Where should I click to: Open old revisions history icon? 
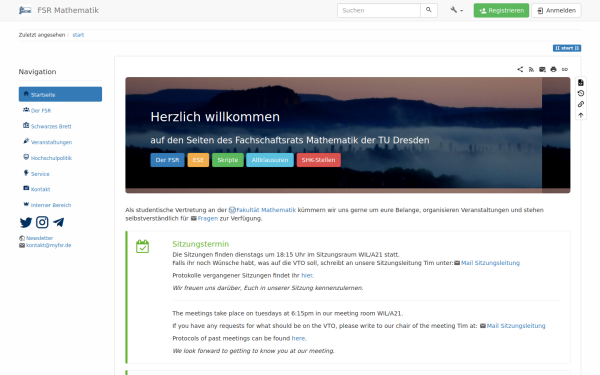point(580,93)
